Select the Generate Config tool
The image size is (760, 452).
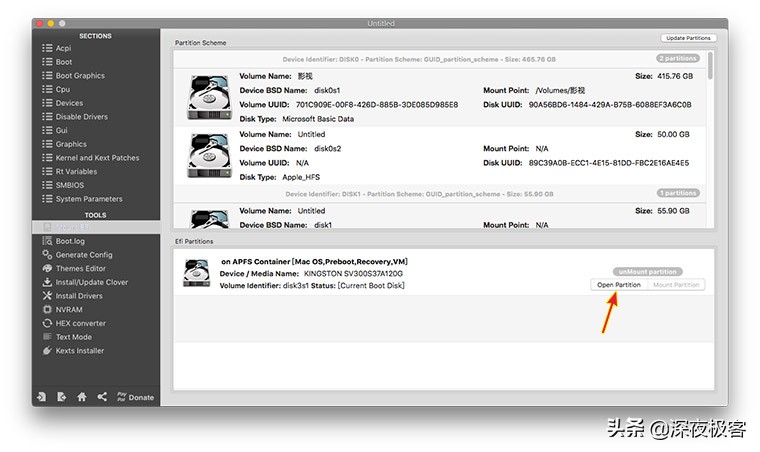point(83,255)
